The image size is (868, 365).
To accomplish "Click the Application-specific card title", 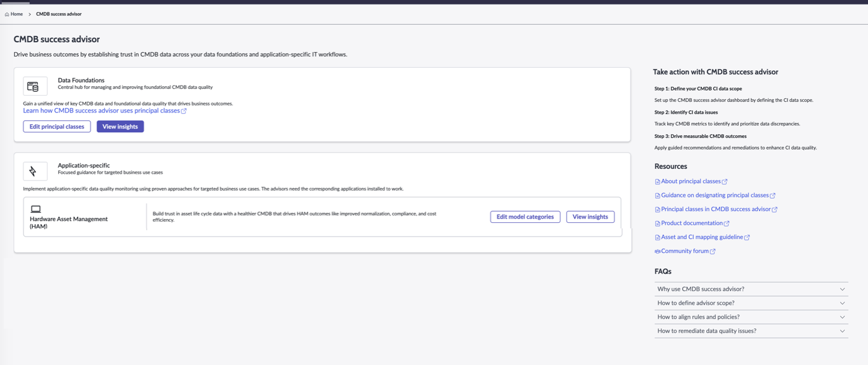I will 84,165.
